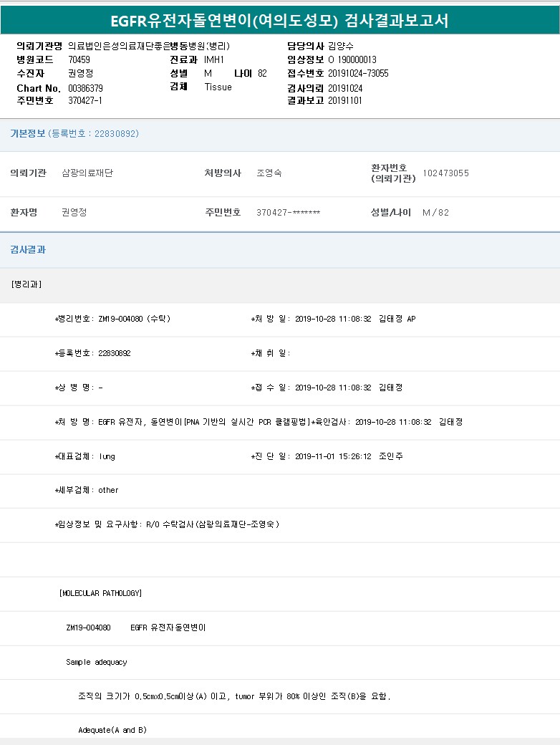Select masked ID 370427-*******

coord(289,212)
